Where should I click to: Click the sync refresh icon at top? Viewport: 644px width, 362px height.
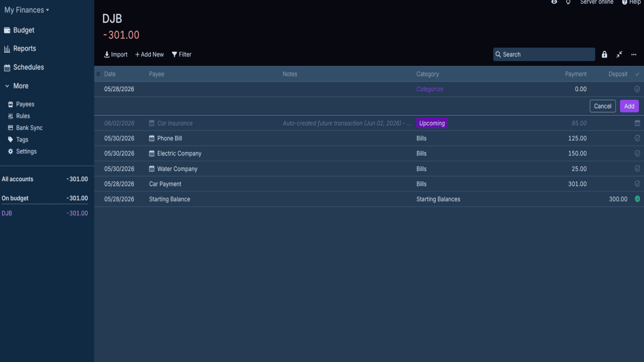[x=568, y=2]
